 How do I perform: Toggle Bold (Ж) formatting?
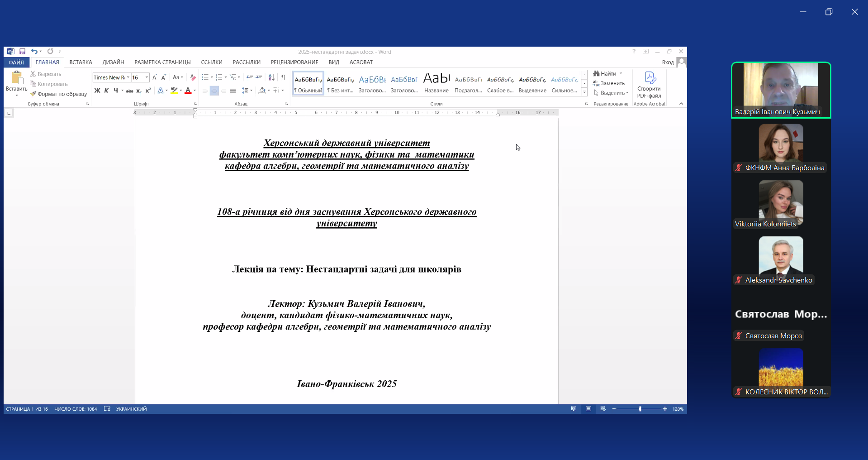pos(97,91)
